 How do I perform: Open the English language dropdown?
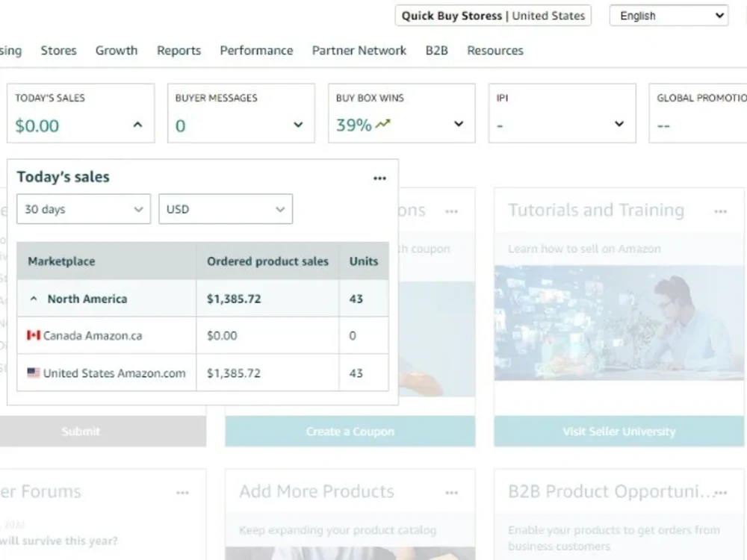coord(669,16)
